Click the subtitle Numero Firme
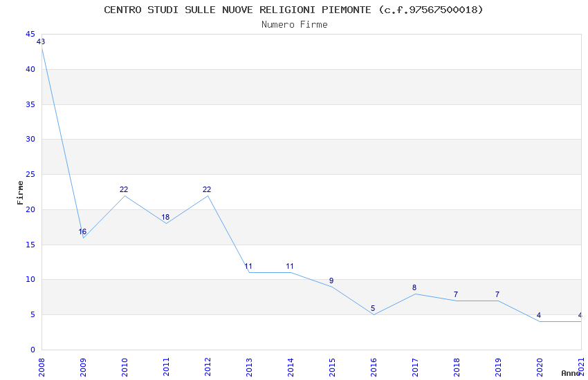The height and width of the screenshot is (380, 588). pos(295,25)
